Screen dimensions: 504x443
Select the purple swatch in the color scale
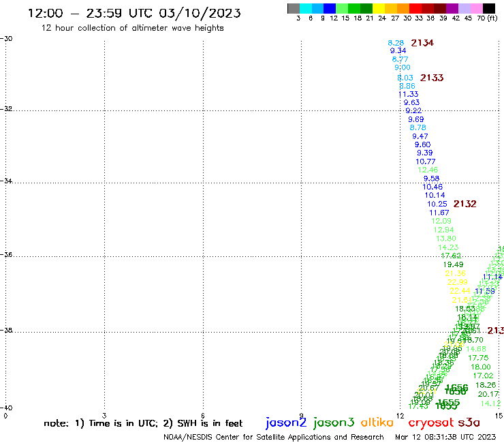(452, 8)
